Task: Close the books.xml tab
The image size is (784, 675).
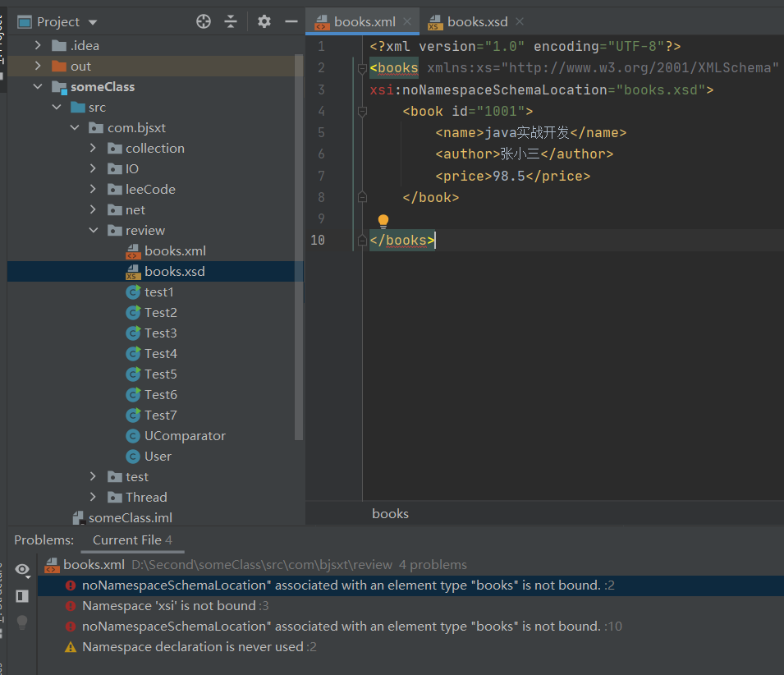Action: (x=407, y=21)
